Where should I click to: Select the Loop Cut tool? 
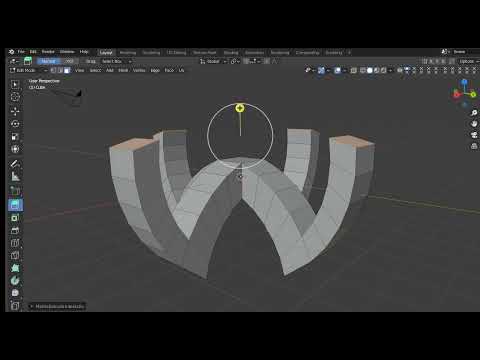[x=15, y=243]
